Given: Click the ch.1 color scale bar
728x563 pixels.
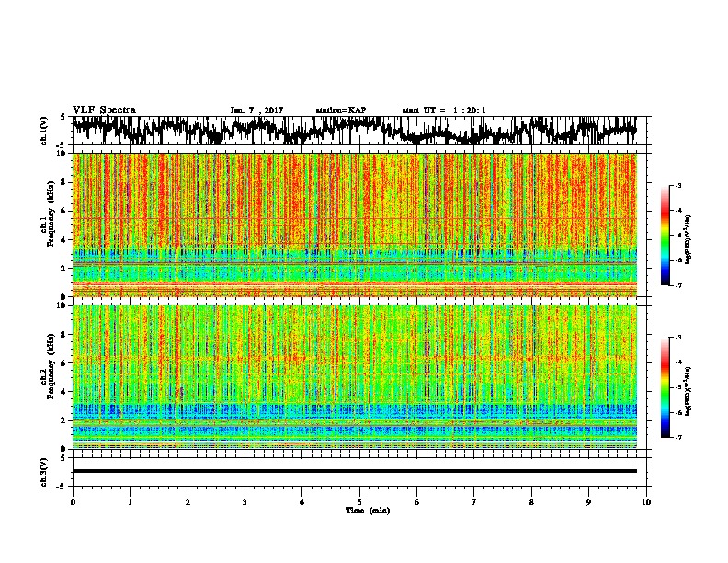Looking at the screenshot, I should click(665, 236).
